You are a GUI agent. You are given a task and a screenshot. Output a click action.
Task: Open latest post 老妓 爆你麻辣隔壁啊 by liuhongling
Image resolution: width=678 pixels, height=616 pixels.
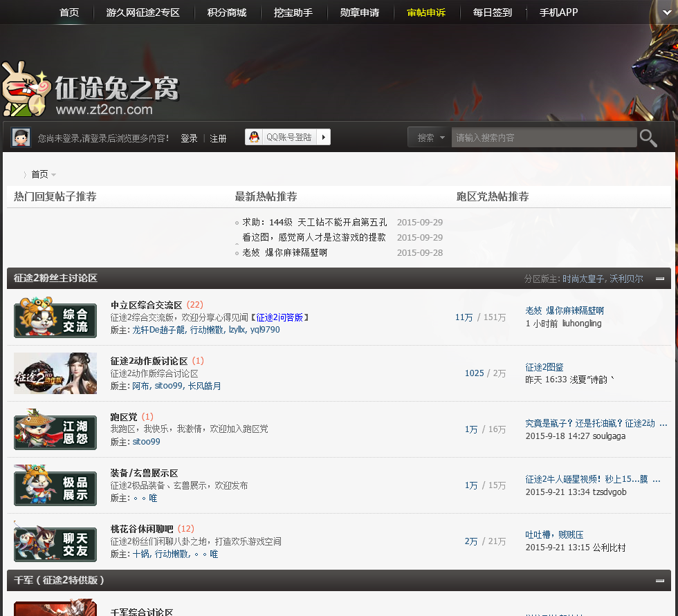(565, 310)
